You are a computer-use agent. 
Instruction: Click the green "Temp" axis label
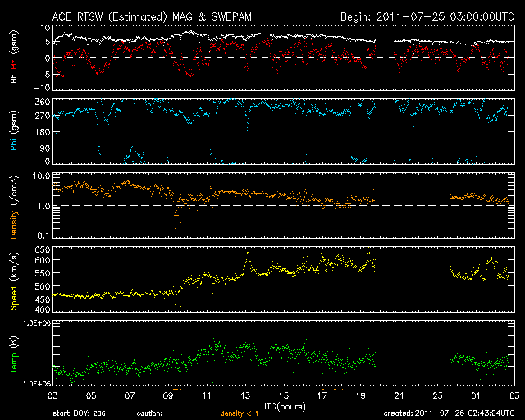13,363
